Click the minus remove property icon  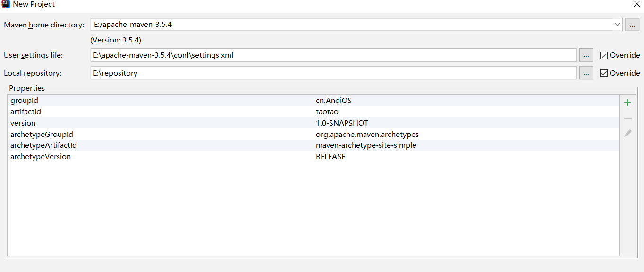(x=627, y=118)
